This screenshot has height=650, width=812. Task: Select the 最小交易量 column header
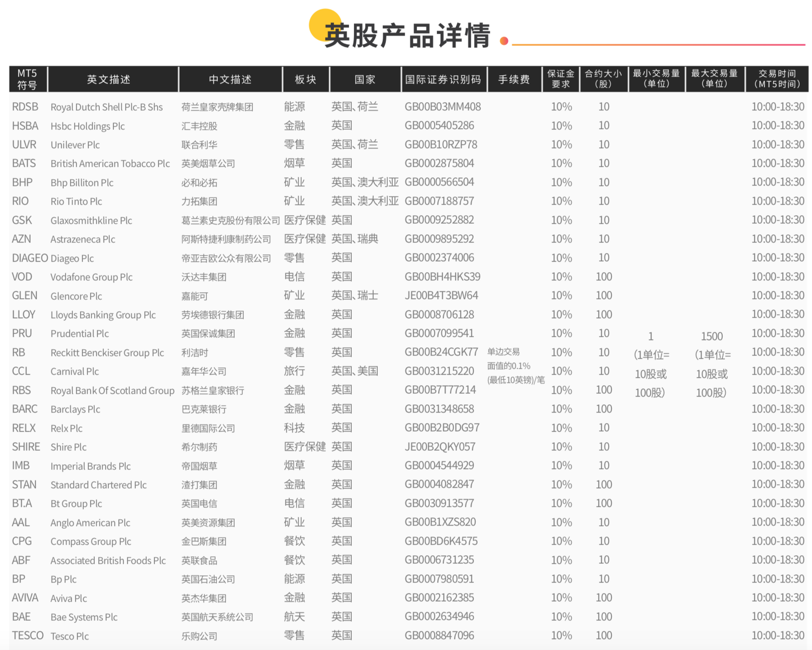point(657,79)
